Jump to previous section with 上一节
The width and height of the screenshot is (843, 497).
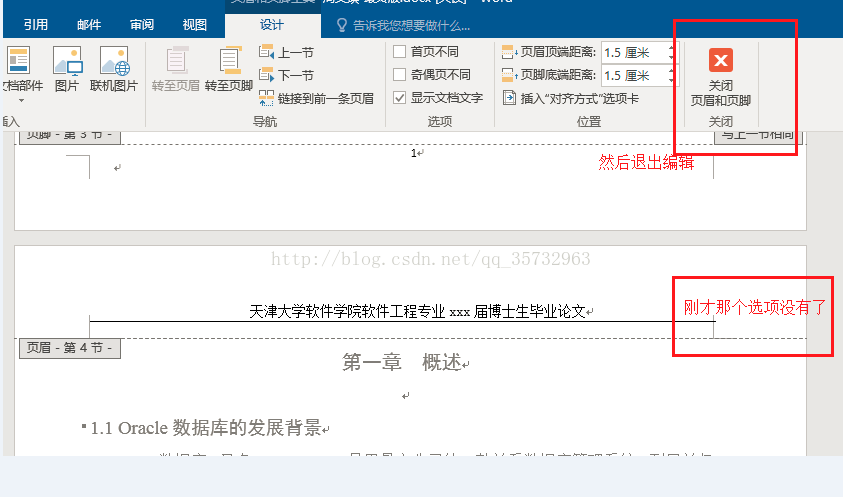[286, 52]
